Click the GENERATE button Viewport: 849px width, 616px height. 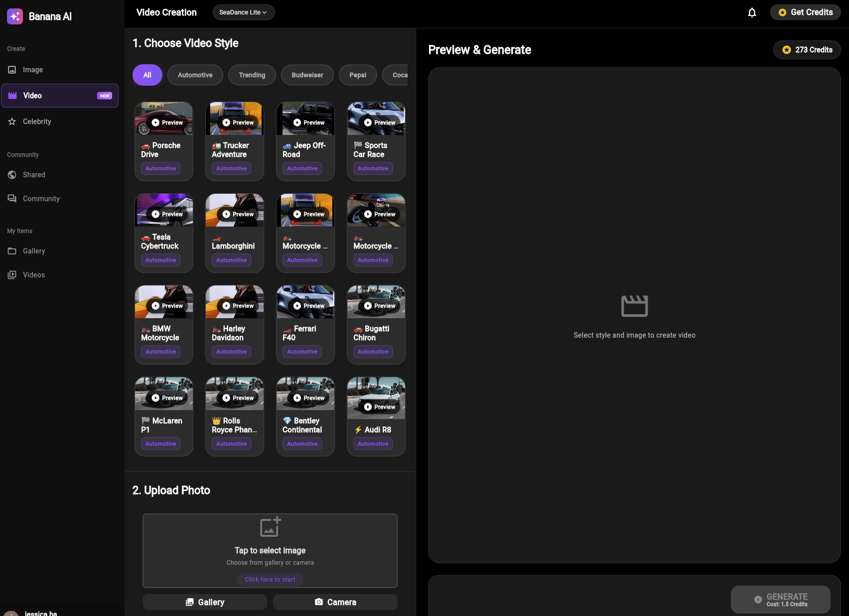click(781, 600)
